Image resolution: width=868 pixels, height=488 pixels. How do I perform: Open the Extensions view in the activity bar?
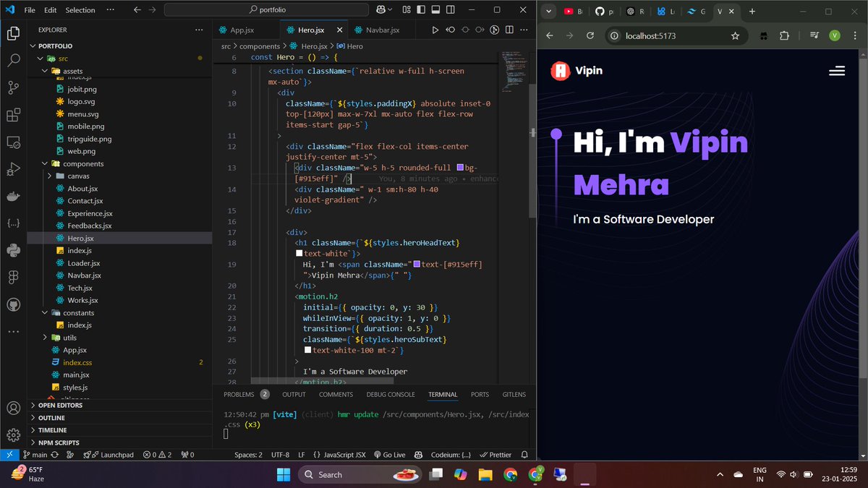point(13,116)
